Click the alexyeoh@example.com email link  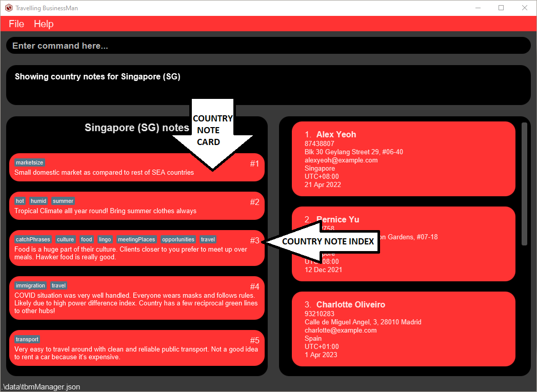click(341, 160)
